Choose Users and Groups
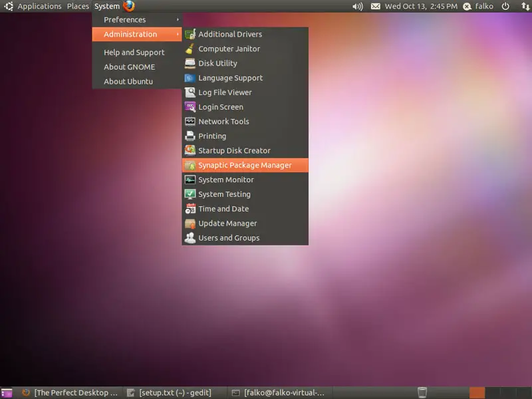The height and width of the screenshot is (399, 532). pyautogui.click(x=245, y=238)
